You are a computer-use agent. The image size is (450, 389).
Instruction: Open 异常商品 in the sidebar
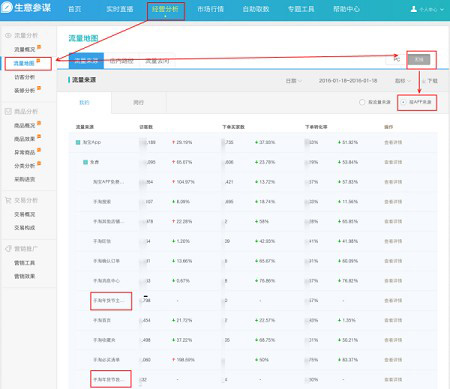(x=24, y=152)
